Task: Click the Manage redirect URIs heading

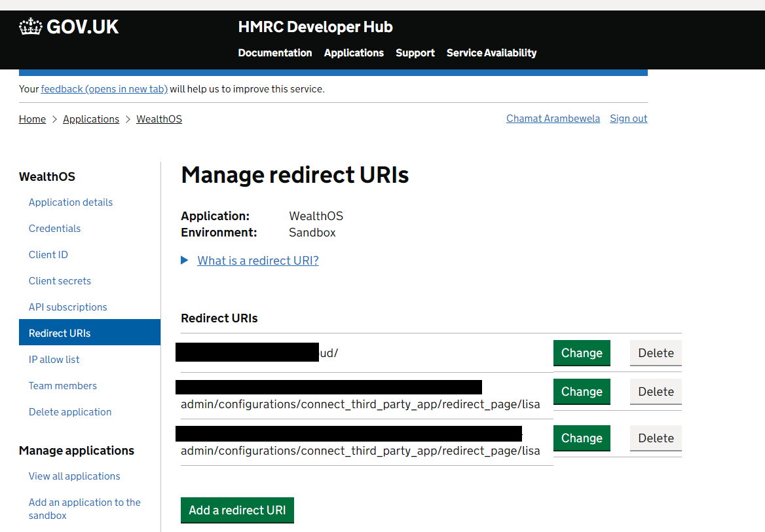Action: [x=295, y=175]
